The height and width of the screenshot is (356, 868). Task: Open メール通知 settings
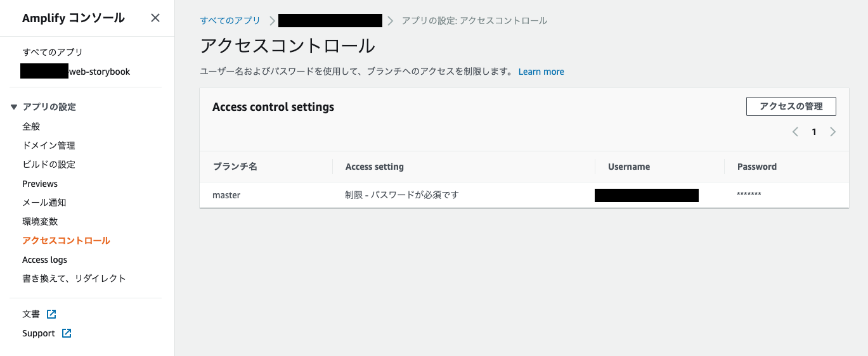[44, 203]
